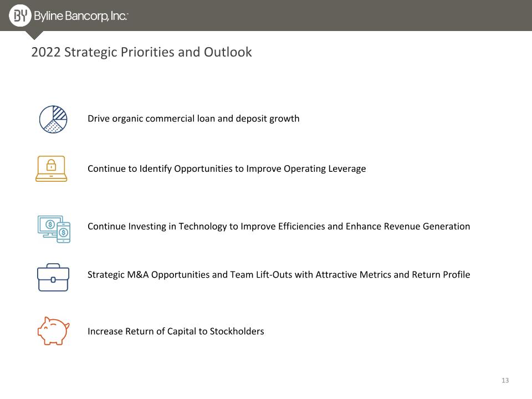The image size is (532, 399).
Task: Click 'Drive organic commercial loan and deposit growth'
Action: [x=193, y=119]
